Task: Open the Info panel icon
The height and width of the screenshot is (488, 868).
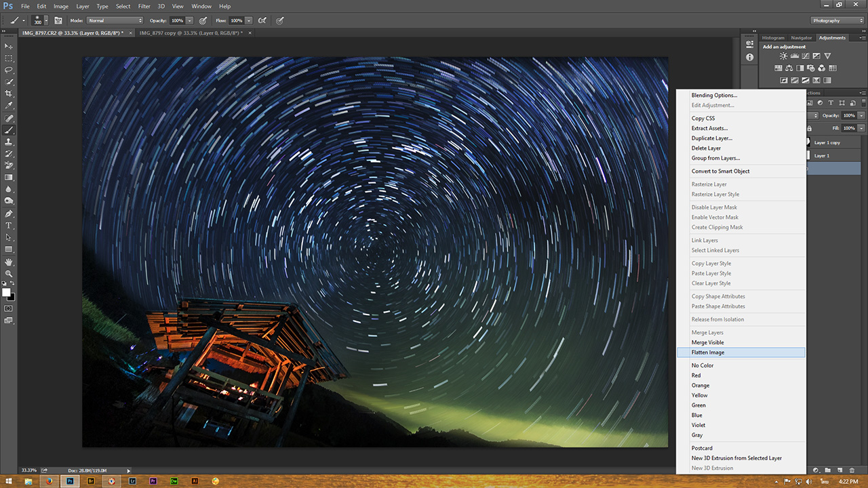Action: [749, 58]
